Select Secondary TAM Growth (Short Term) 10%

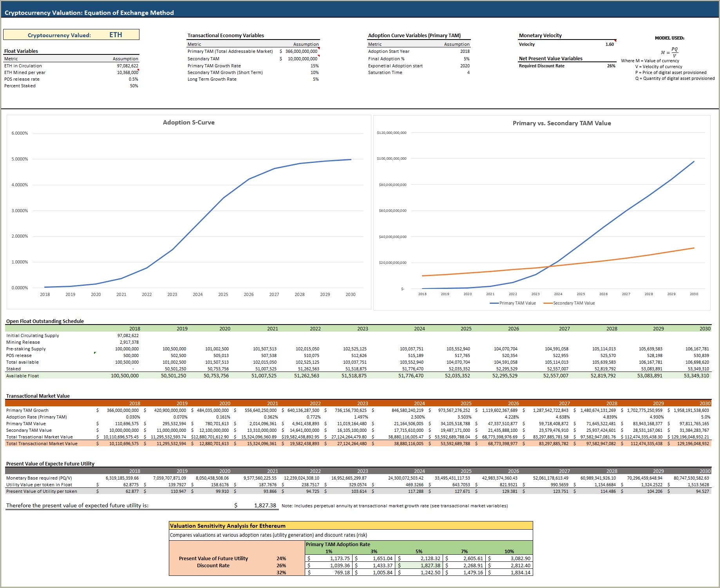[315, 72]
